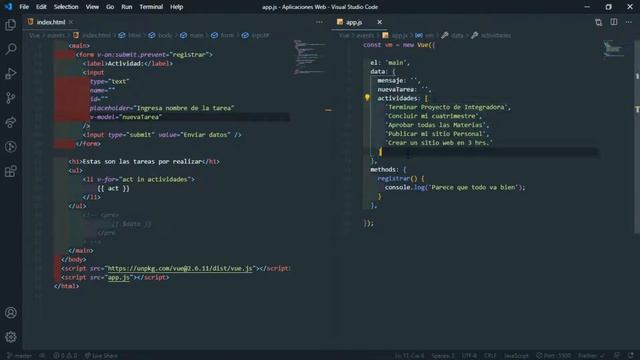Expand the form breadcrumb in index.html
This screenshot has height=360, width=640.
click(x=223, y=36)
